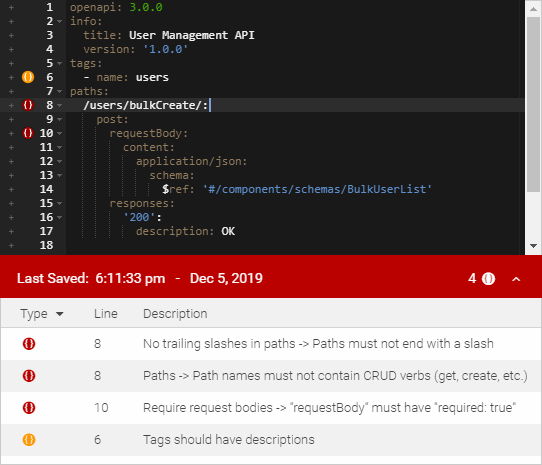This screenshot has width=542, height=465.
Task: Click the editor vertical scrollbar thumb
Action: 533,104
